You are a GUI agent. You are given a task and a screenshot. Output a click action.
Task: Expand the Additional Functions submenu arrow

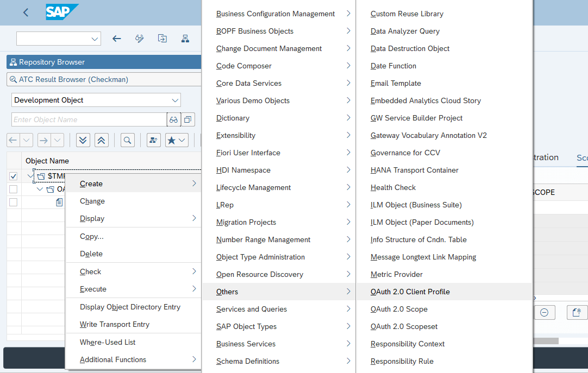tap(194, 359)
